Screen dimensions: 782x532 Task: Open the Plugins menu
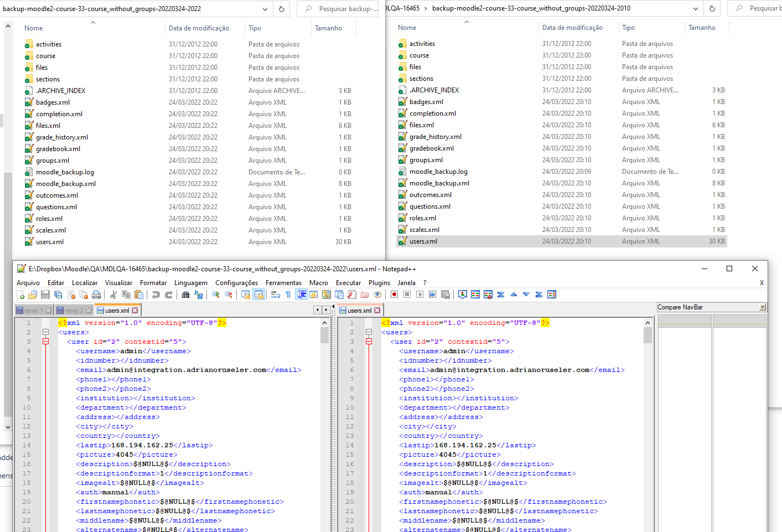(380, 283)
